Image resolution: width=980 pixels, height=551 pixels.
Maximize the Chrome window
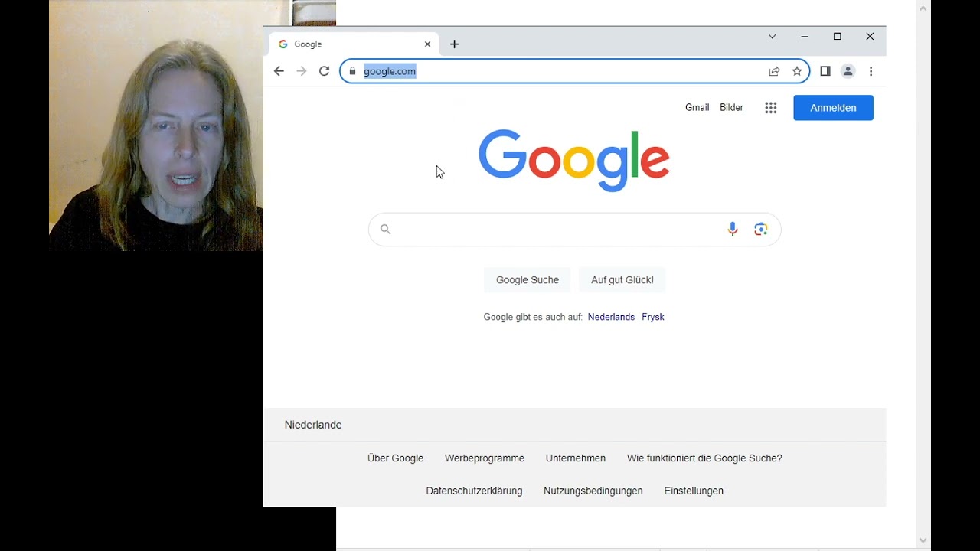(838, 37)
